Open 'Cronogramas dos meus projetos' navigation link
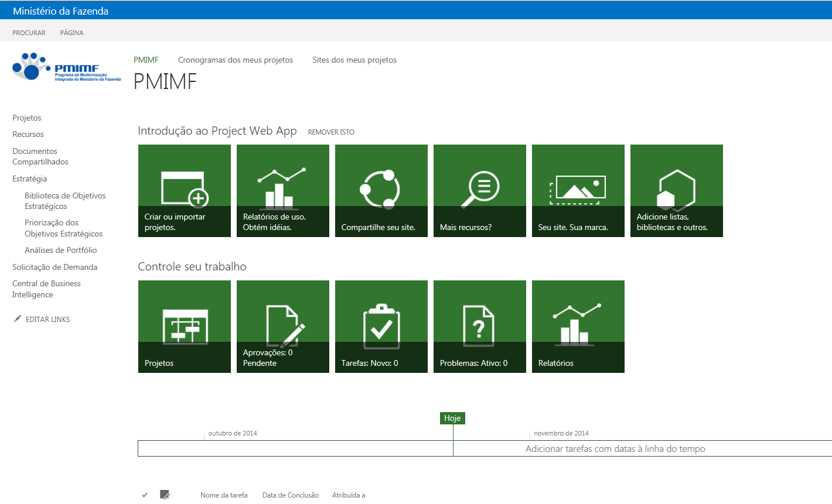Screen dimensions: 832x504 coord(236,60)
